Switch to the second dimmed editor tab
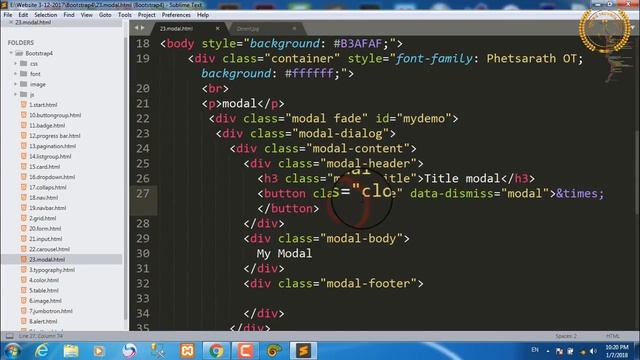Screen dimensions: 640x360 (x=248, y=29)
